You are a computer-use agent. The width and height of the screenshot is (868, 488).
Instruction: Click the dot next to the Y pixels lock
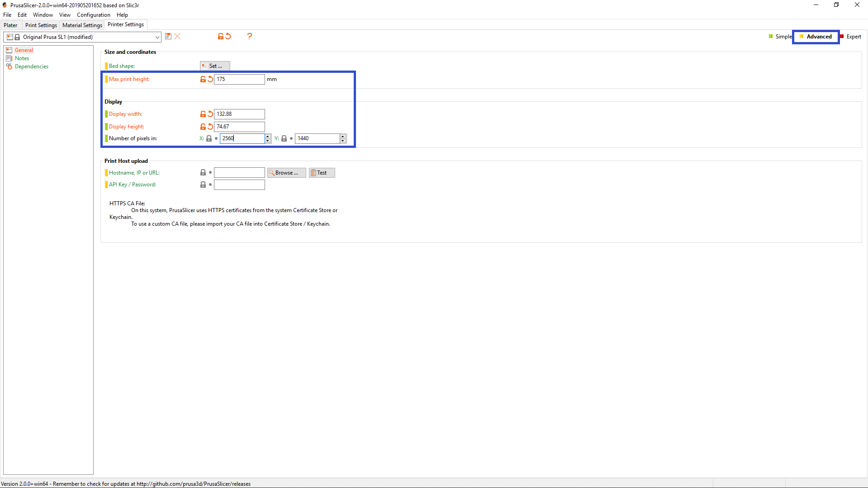tap(291, 138)
